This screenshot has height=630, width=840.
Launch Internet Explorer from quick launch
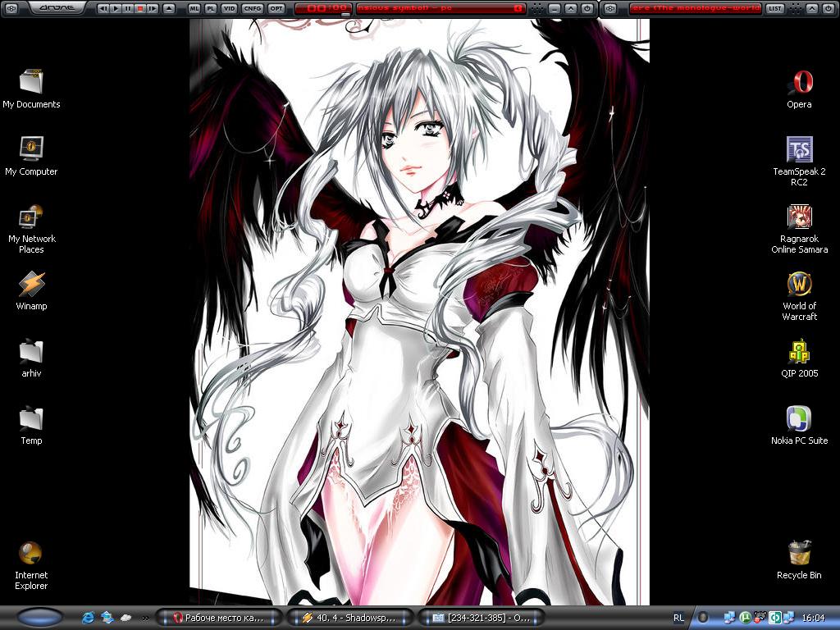coord(89,618)
